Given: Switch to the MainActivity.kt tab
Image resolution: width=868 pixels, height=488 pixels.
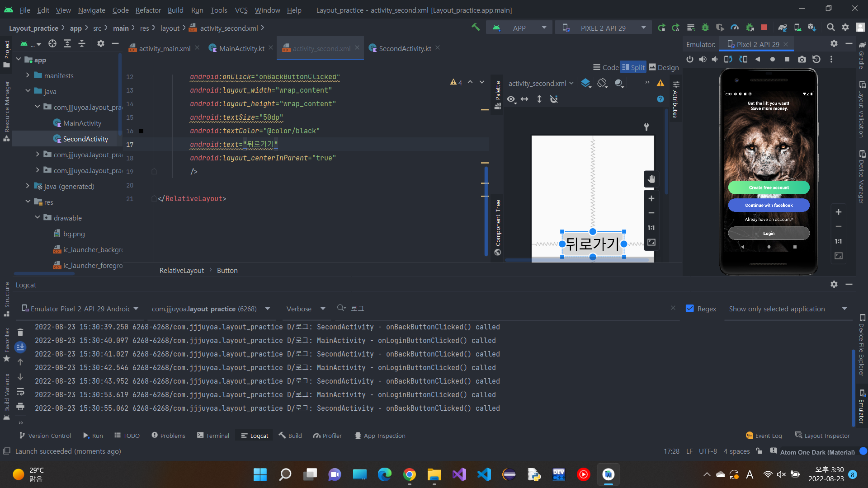Looking at the screenshot, I should pyautogui.click(x=241, y=48).
